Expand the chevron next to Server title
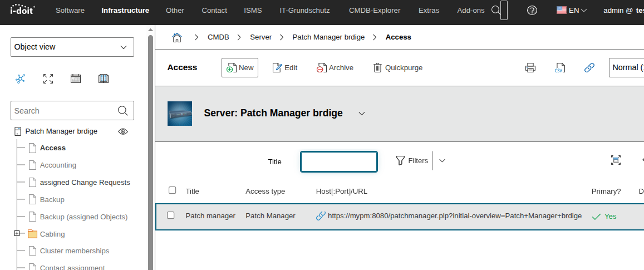The image size is (644, 270). 361,114
